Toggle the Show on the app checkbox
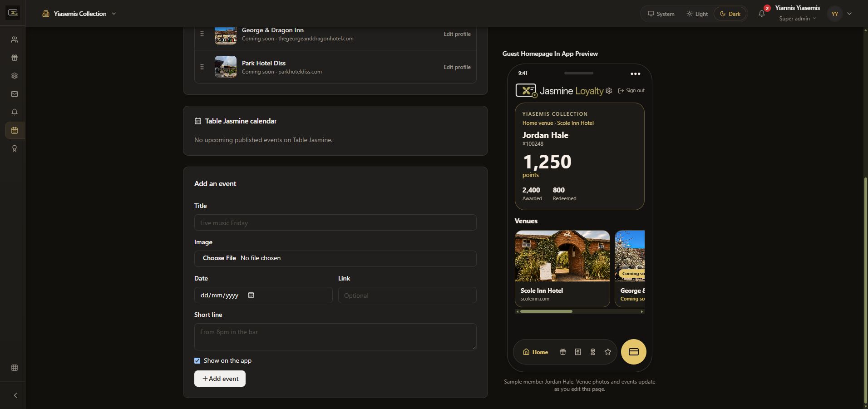The image size is (868, 409). 197,360
